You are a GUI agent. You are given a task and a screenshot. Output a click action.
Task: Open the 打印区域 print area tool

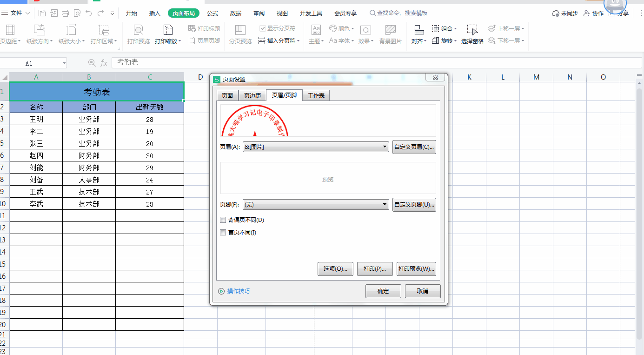pos(104,35)
